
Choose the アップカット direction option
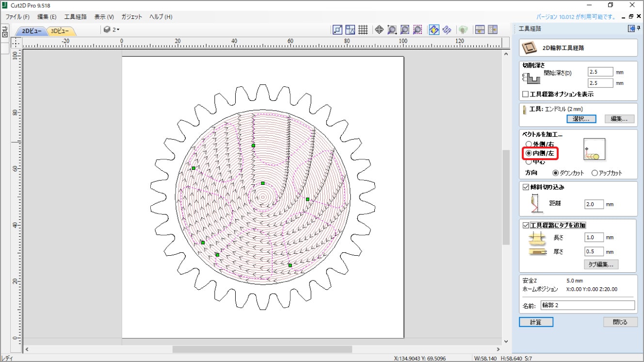595,173
